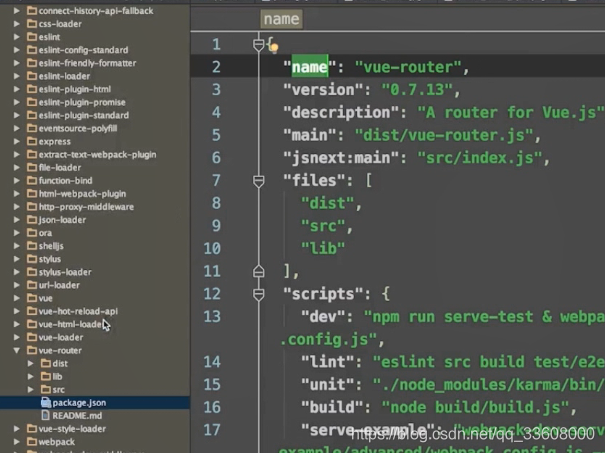Click the "src" array entry on line 9
605x453 pixels.
click(323, 226)
